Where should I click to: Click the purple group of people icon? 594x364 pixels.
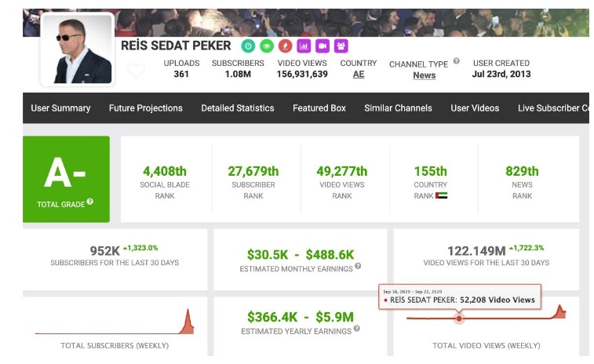coord(341,46)
